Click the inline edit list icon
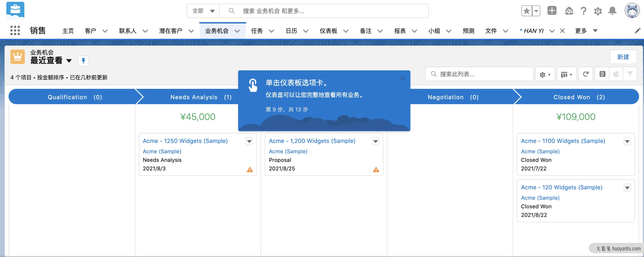 tap(602, 74)
